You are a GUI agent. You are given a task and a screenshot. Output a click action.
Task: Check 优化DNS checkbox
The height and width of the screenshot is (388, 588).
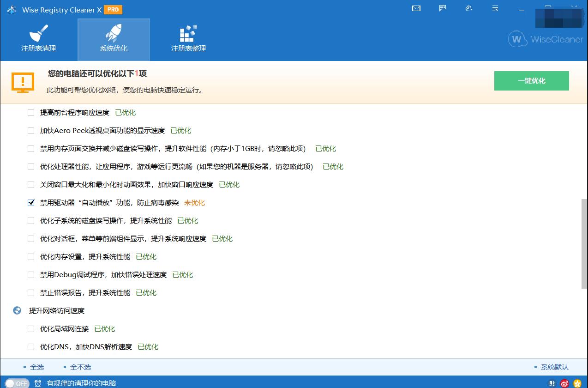[31, 346]
